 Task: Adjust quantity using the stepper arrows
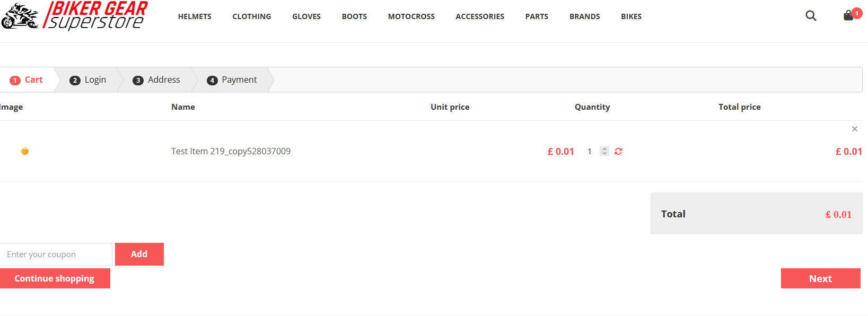pyautogui.click(x=604, y=152)
